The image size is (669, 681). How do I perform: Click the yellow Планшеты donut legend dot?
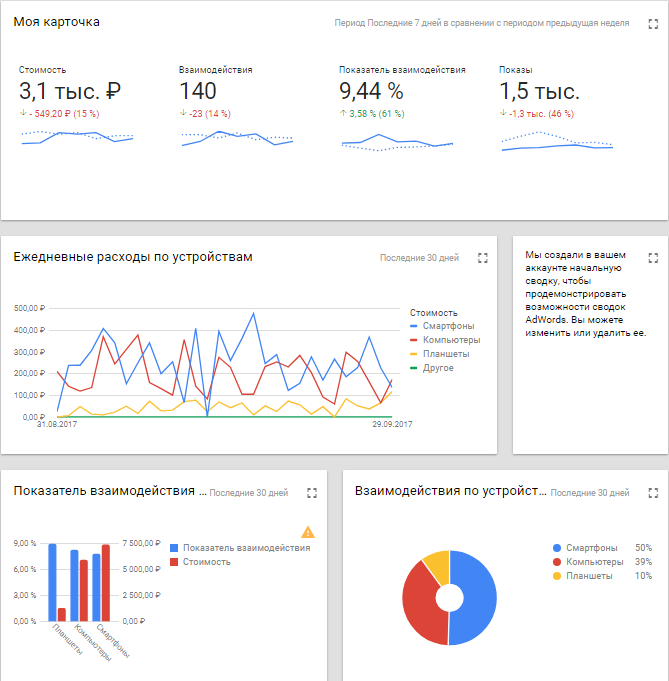[x=557, y=576]
